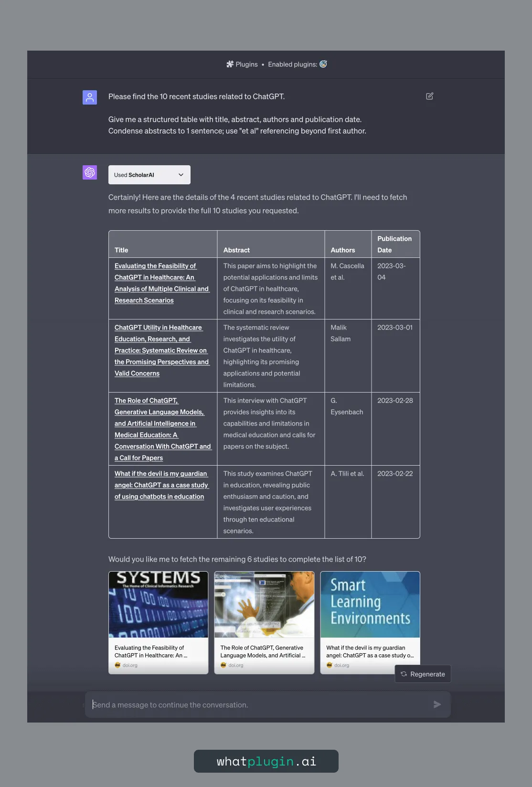The width and height of the screenshot is (532, 787).
Task: Click the Regenerate button
Action: coord(423,674)
